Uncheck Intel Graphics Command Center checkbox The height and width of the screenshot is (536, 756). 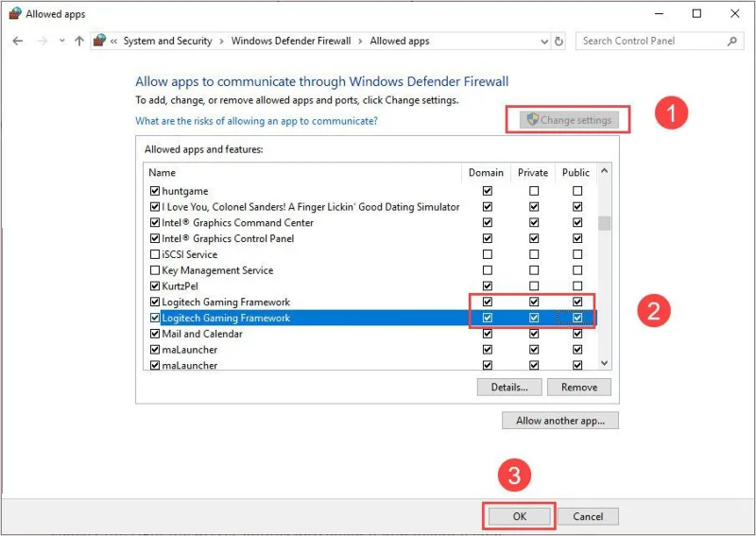click(x=155, y=223)
